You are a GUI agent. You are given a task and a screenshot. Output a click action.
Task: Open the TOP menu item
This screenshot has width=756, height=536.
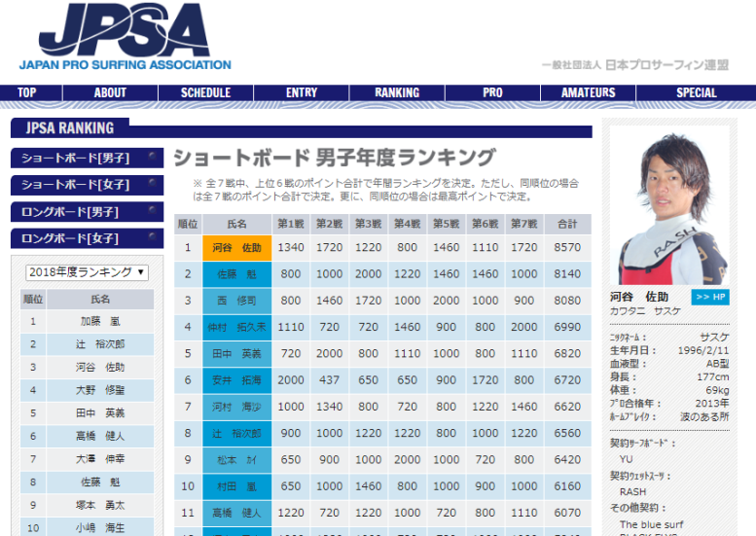coord(26,93)
